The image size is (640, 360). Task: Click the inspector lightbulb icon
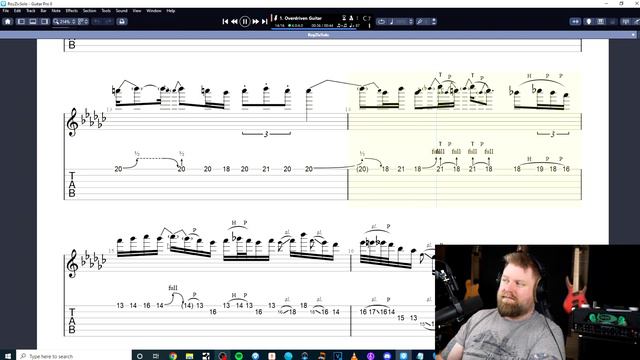point(589,22)
